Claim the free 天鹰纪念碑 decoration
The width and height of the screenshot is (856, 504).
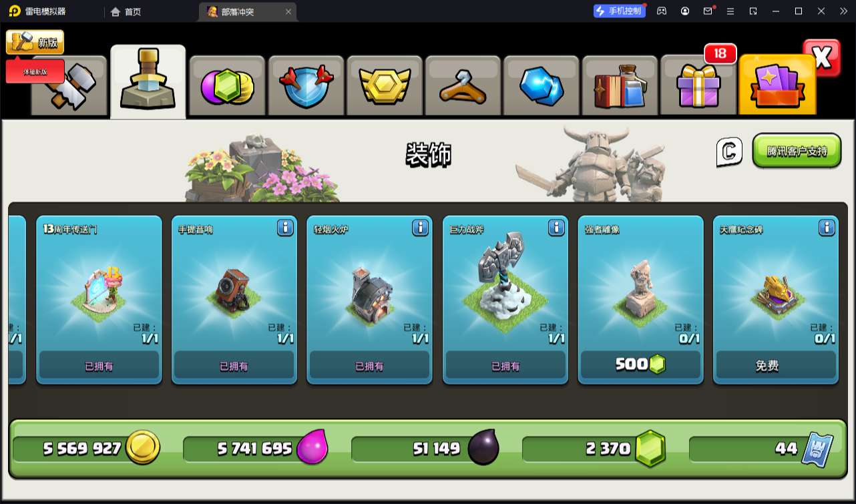tap(776, 365)
